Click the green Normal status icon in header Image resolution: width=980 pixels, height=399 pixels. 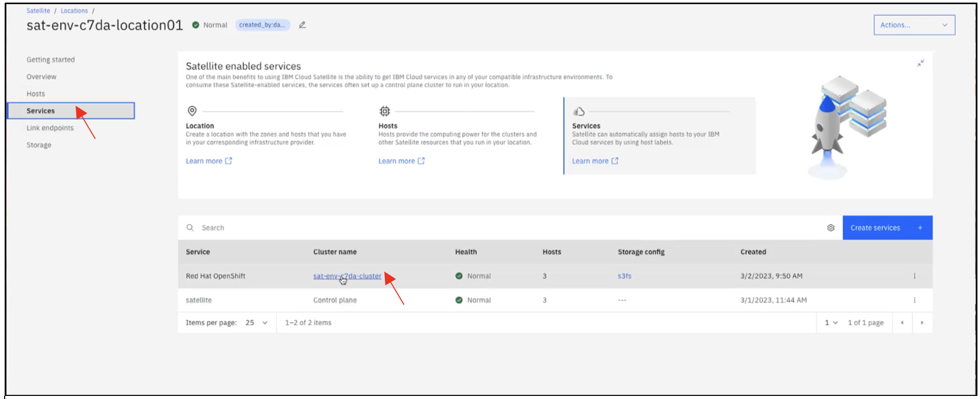[196, 25]
